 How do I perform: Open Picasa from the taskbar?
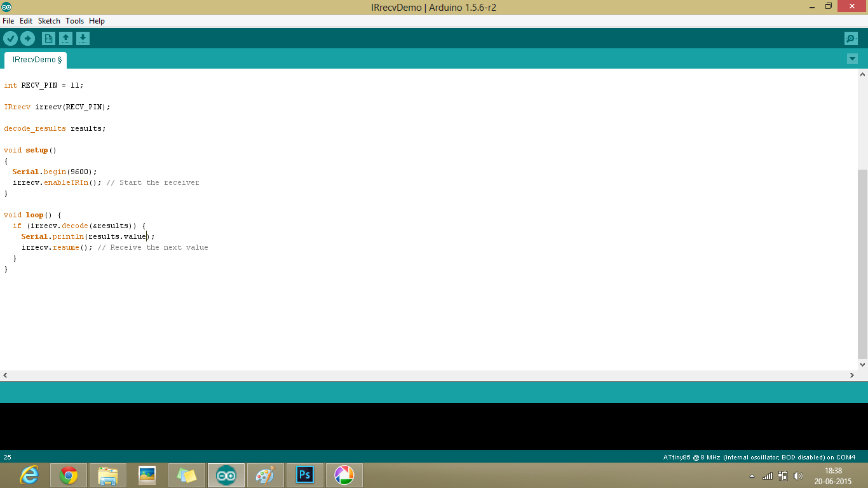344,475
